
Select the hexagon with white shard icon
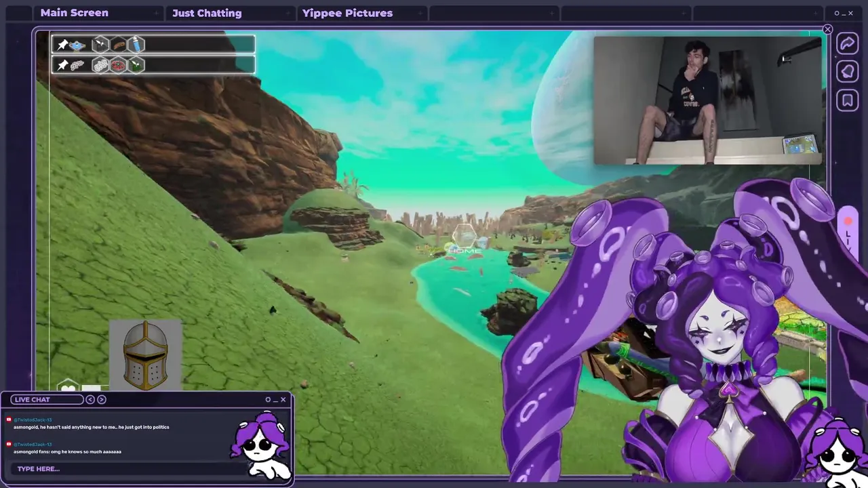click(100, 45)
